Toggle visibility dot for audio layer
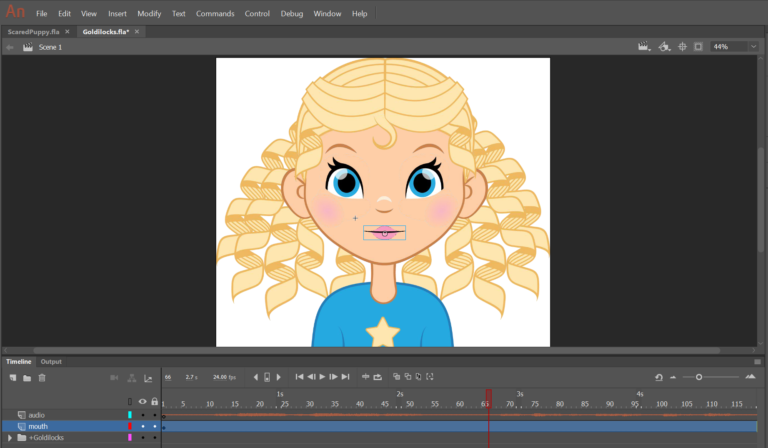This screenshot has width=768, height=448. coord(143,415)
